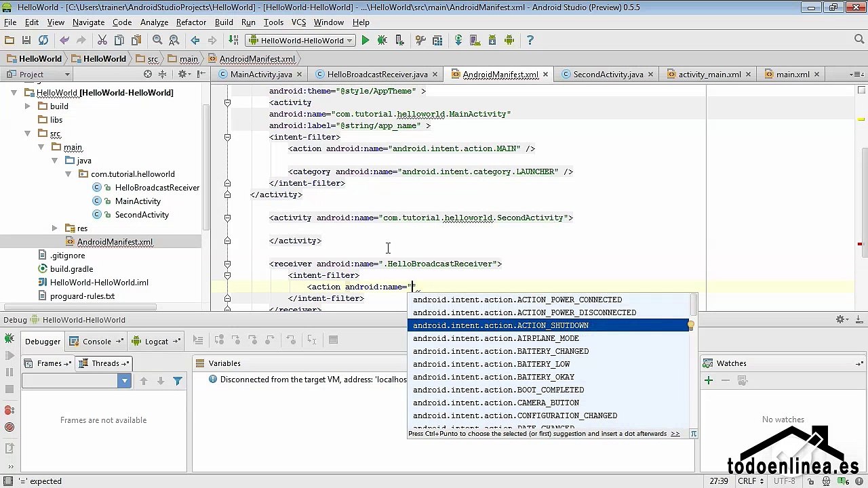The width and height of the screenshot is (868, 488).
Task: Click the Synchronize icon in the toolbar
Action: tap(43, 41)
